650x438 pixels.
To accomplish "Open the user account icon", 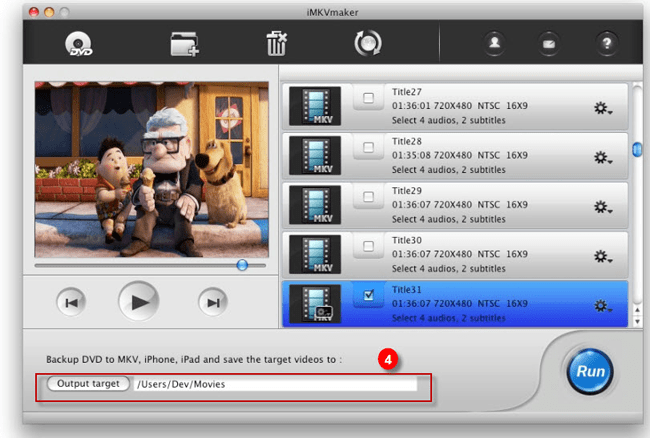I will tap(494, 43).
